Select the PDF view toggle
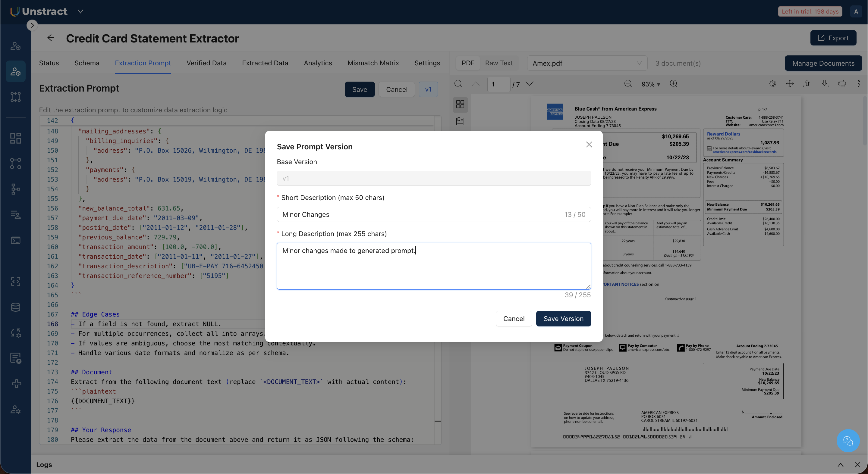The height and width of the screenshot is (474, 868). [x=468, y=63]
